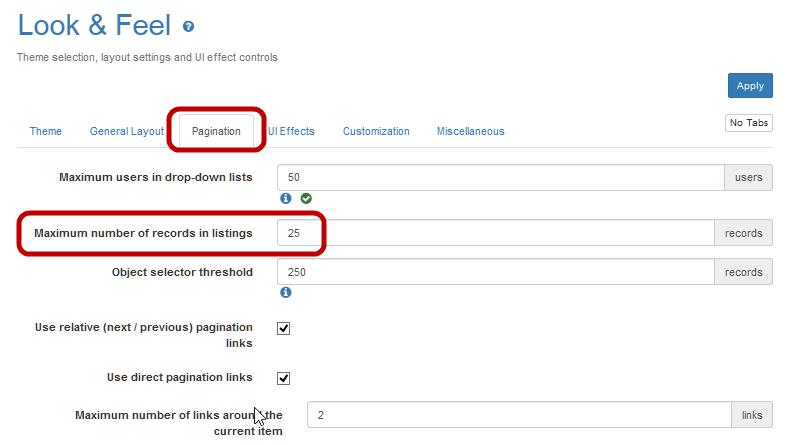Click info icon under Object selector threshold
This screenshot has height=445, width=789.
tap(285, 292)
